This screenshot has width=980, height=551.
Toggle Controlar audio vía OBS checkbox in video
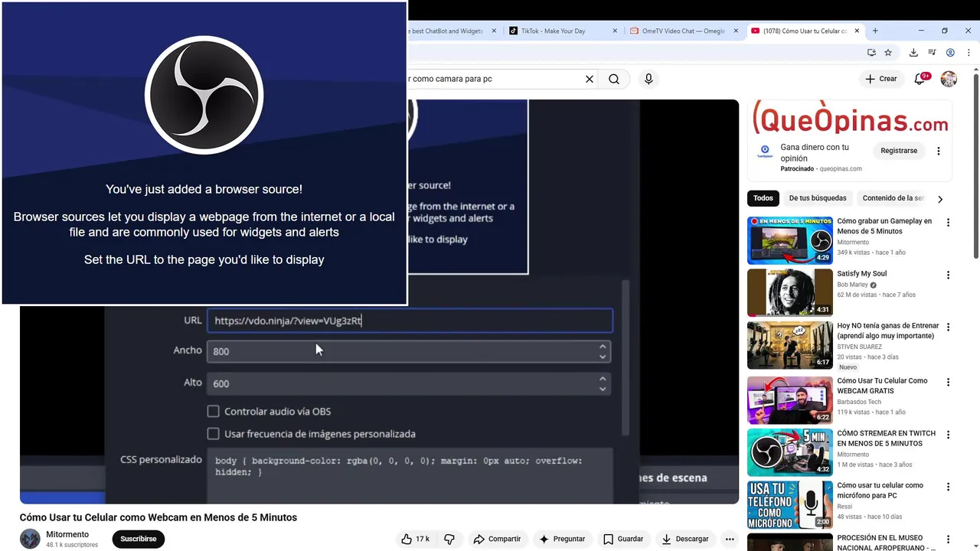click(214, 411)
